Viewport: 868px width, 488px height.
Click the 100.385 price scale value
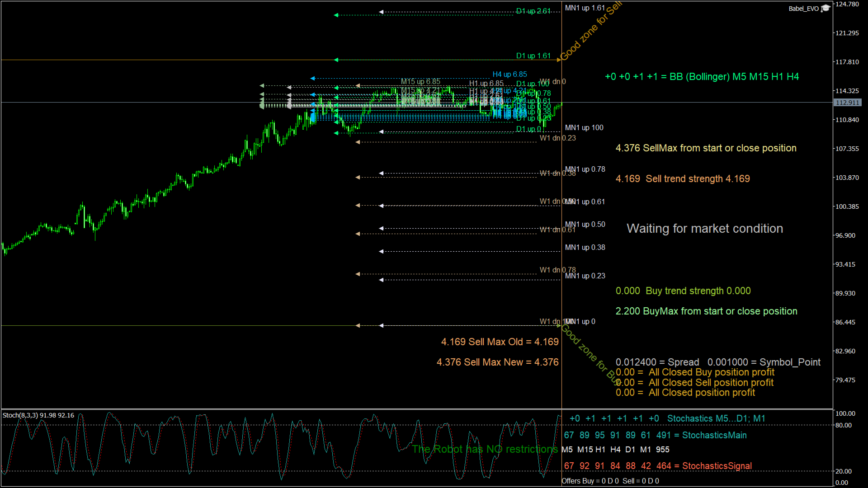(847, 207)
